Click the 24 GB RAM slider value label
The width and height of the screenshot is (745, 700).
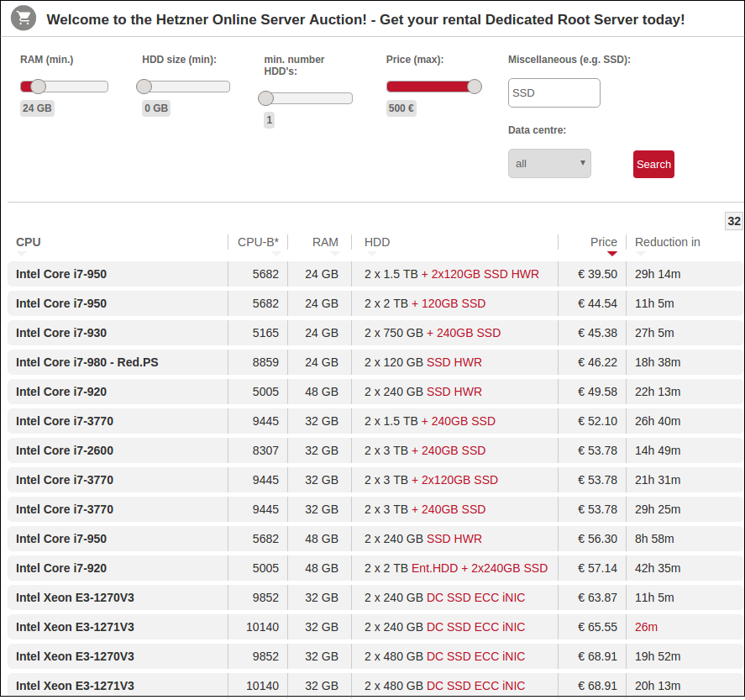(x=37, y=108)
